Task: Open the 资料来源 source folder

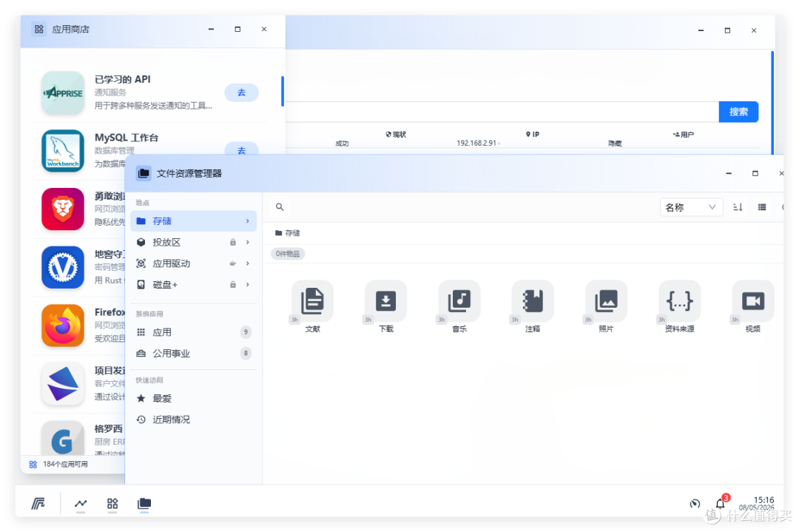Action: [679, 300]
